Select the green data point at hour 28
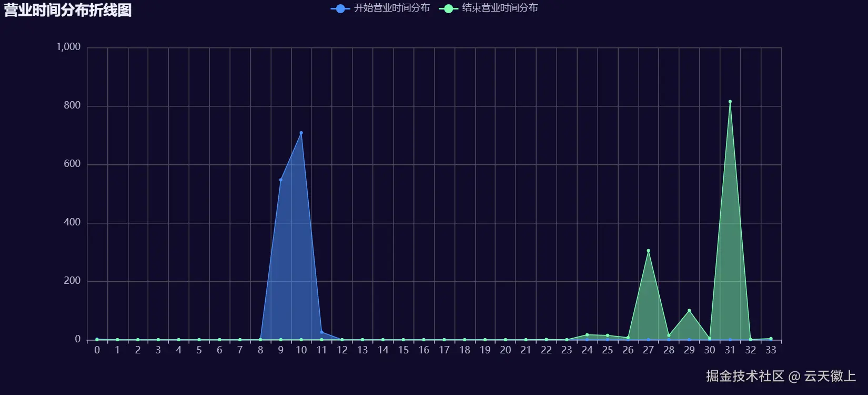868x395 pixels. pyautogui.click(x=669, y=335)
